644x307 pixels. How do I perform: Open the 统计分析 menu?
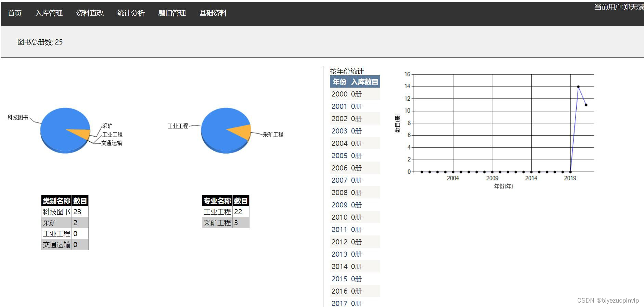pos(131,13)
